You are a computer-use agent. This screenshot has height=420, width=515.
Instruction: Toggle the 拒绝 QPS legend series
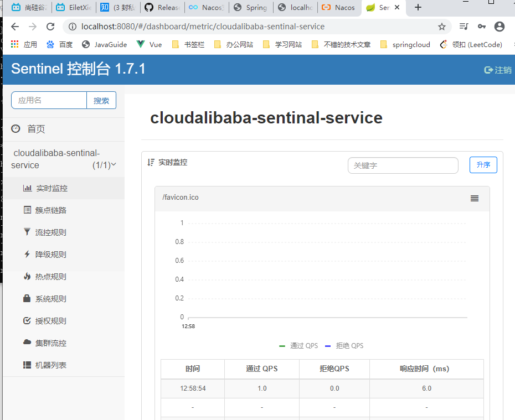(344, 346)
